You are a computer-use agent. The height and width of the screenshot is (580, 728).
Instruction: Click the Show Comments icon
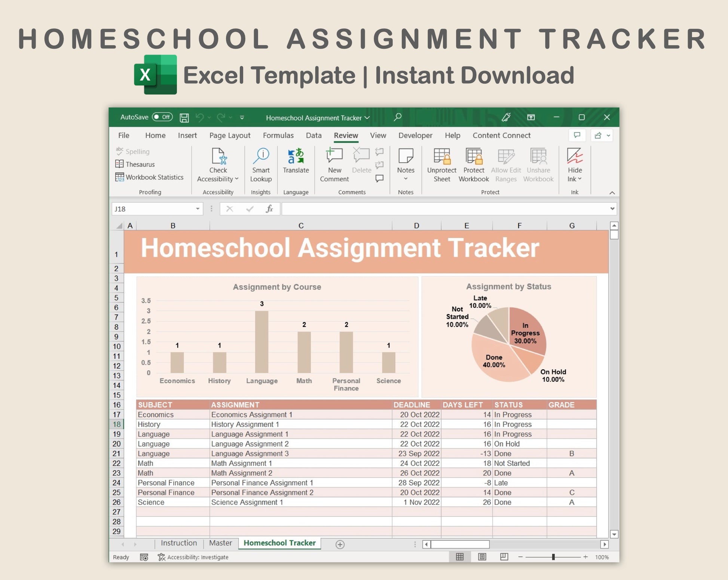pos(379,178)
